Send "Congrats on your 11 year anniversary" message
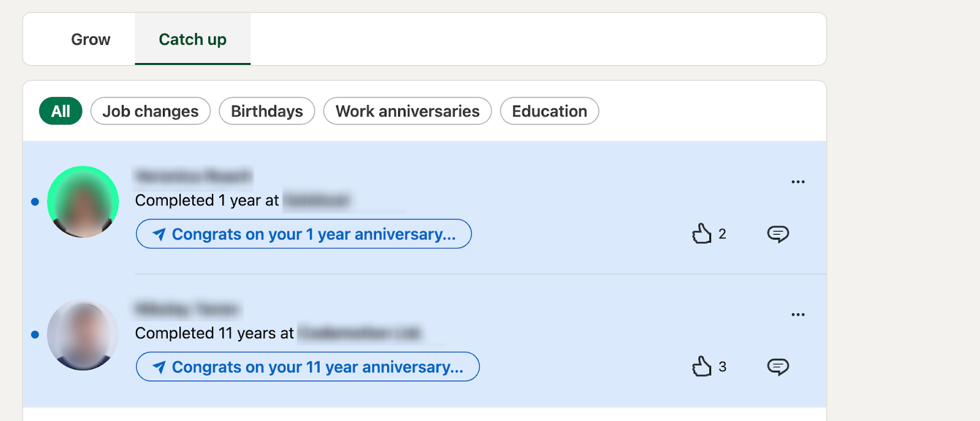 tap(317, 367)
